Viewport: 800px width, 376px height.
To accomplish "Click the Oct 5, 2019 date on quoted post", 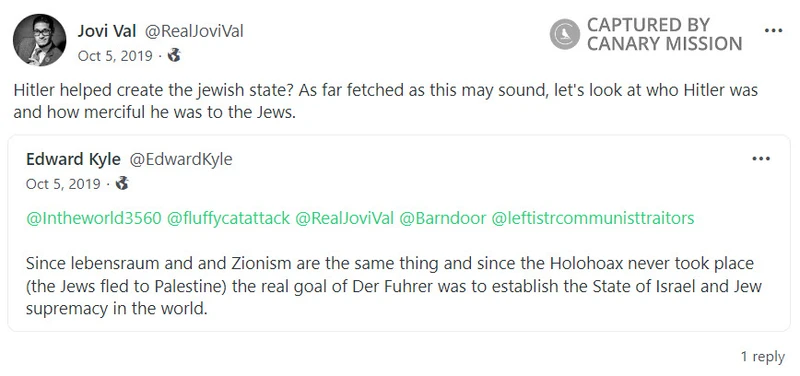I will pyautogui.click(x=63, y=184).
